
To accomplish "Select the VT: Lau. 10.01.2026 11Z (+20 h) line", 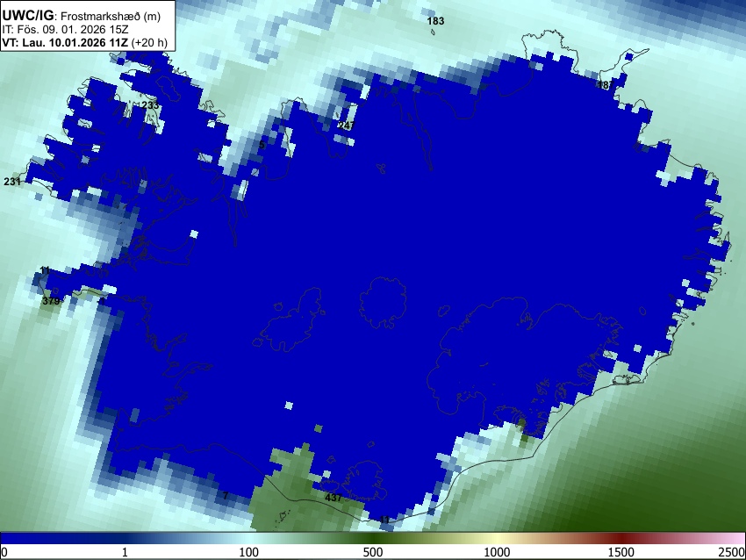I will [84, 42].
